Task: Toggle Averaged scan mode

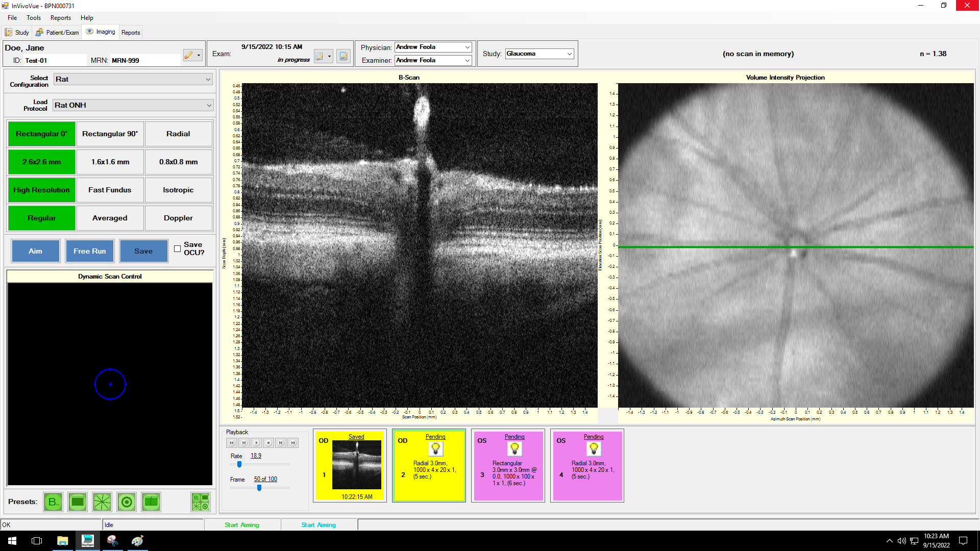Action: pyautogui.click(x=110, y=218)
